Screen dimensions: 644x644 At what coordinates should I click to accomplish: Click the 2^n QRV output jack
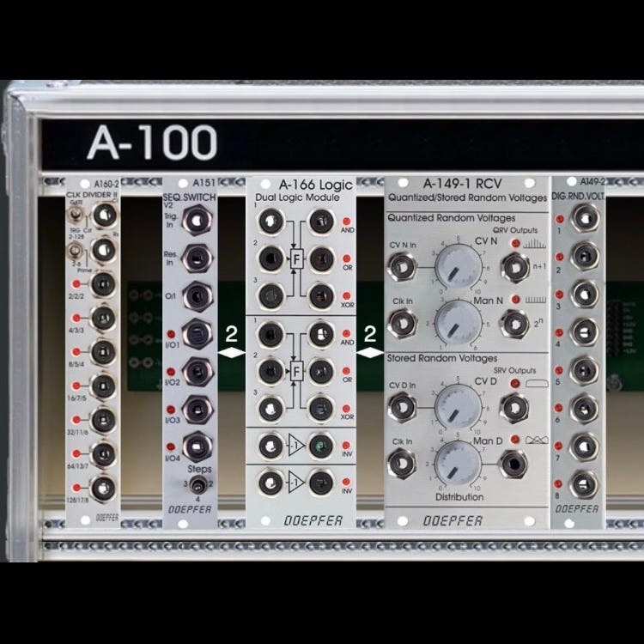point(515,324)
